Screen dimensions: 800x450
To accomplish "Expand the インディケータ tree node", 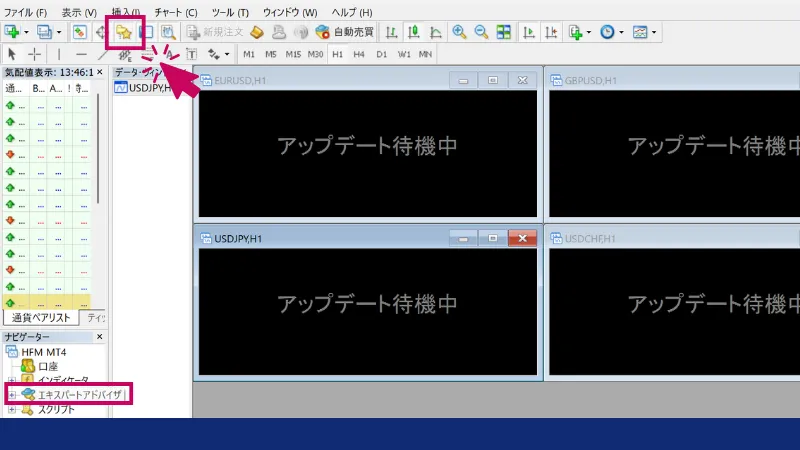I will click(x=11, y=381).
